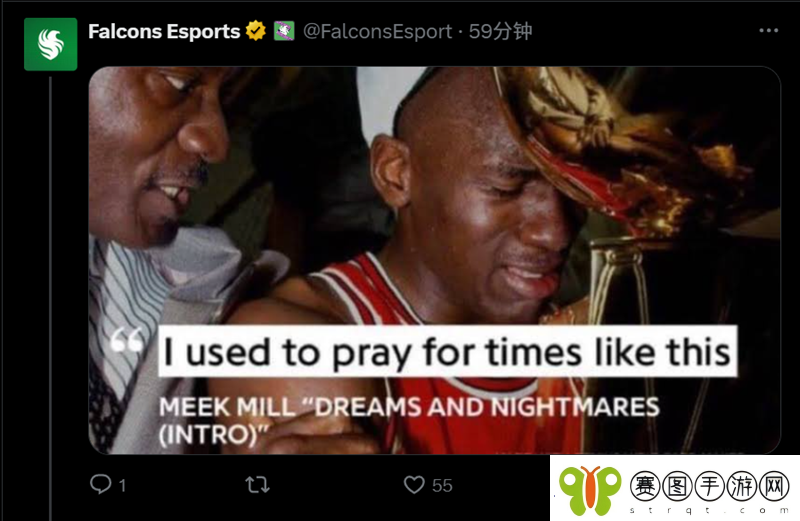Retweet the post using the arrows icon
Image resolution: width=800 pixels, height=521 pixels.
[257, 485]
